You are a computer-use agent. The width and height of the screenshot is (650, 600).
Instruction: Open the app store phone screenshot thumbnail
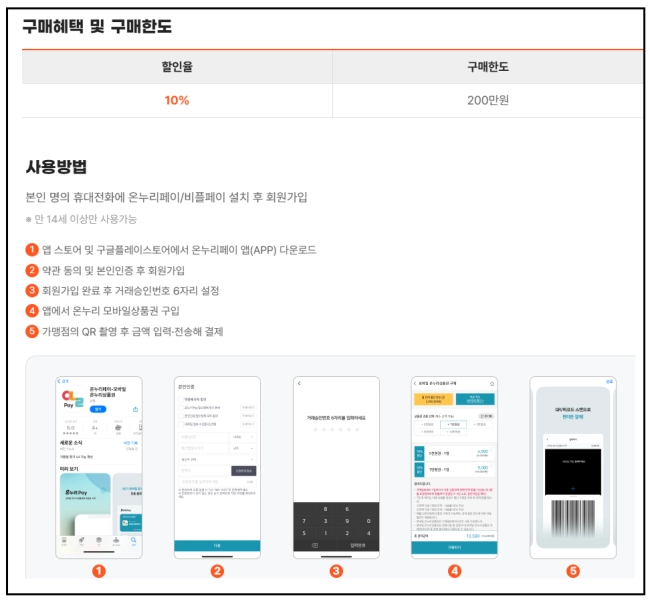point(99,467)
